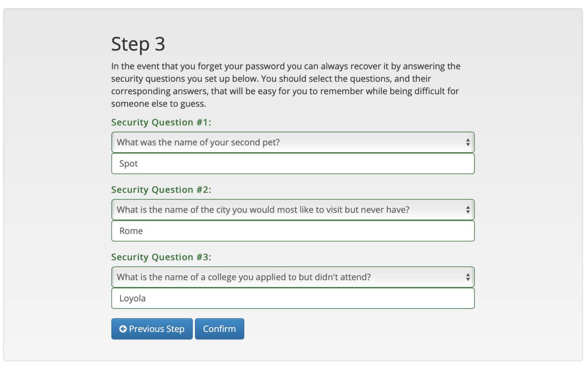Select the answer field containing 'Loyola'
This screenshot has width=588, height=375.
(292, 299)
